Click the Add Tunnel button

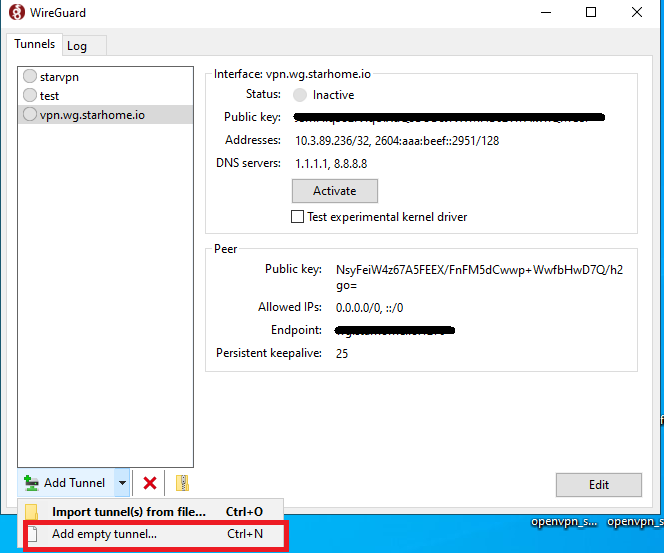66,483
